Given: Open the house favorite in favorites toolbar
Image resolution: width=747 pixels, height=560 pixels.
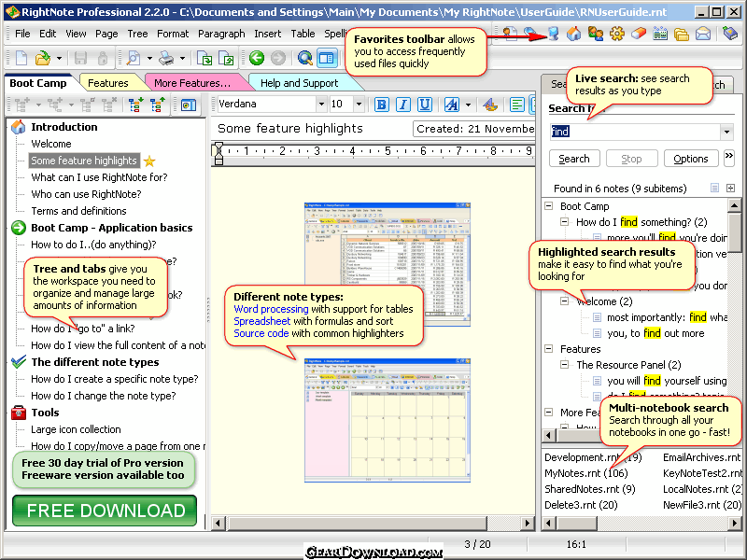Looking at the screenshot, I should pos(573,34).
